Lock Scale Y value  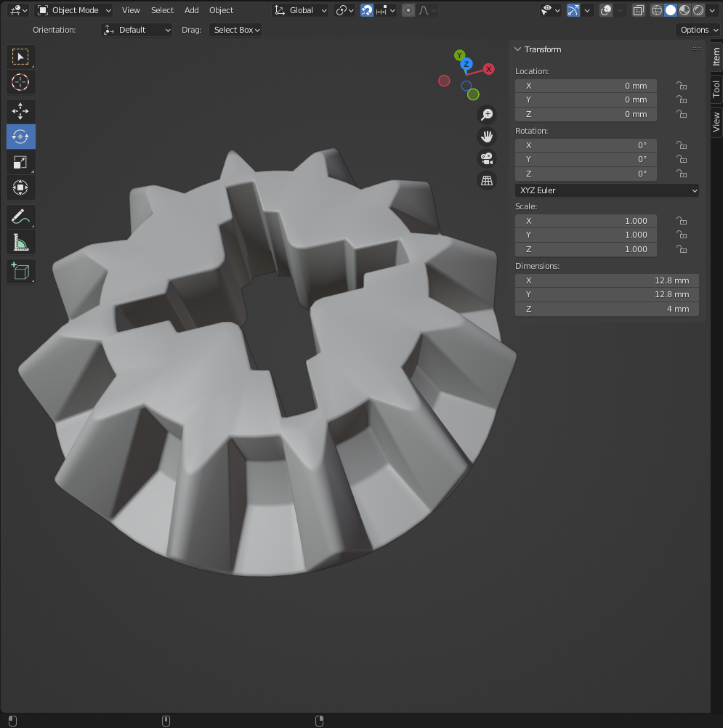pyautogui.click(x=681, y=235)
